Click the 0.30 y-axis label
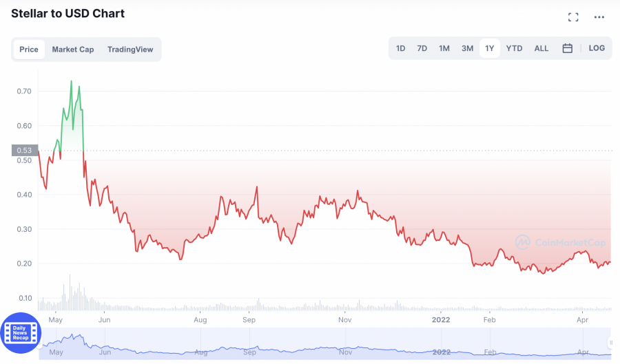 click(x=24, y=229)
